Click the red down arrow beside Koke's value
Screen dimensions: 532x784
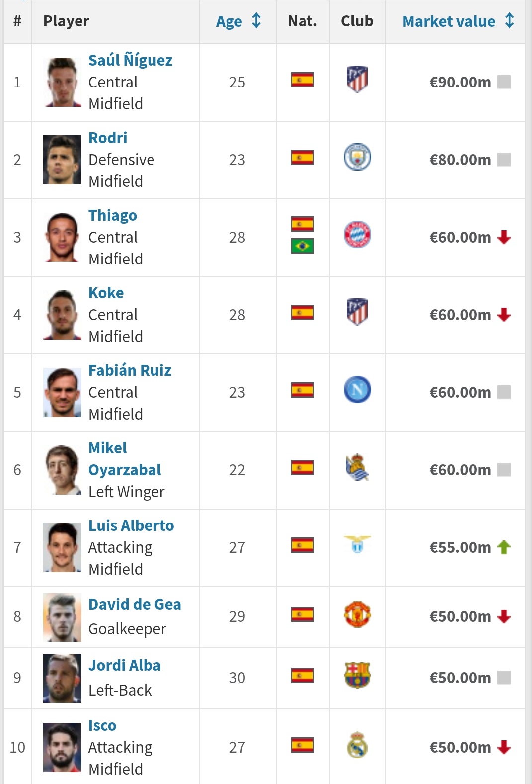click(504, 315)
